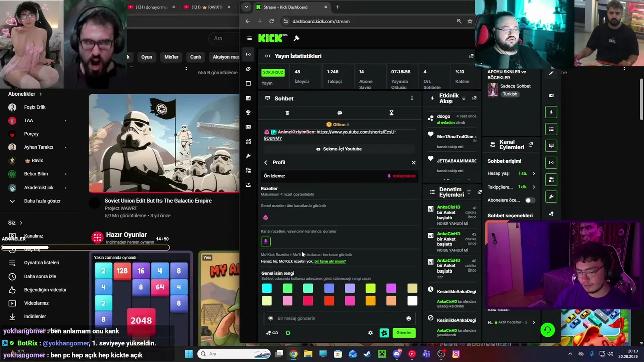The image size is (644, 362).
Task: Toggle the chat panel button in right strip
Action: click(x=551, y=146)
